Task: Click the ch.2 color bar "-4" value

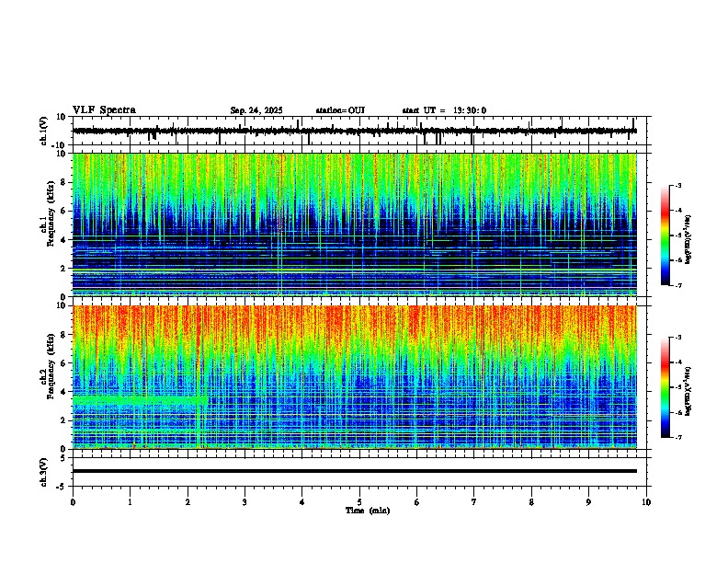Action: pos(678,362)
